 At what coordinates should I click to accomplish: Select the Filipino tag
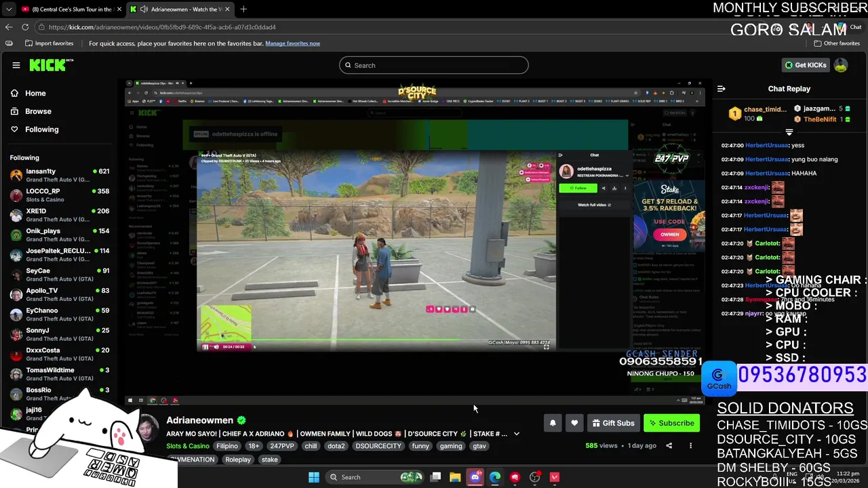pos(227,446)
